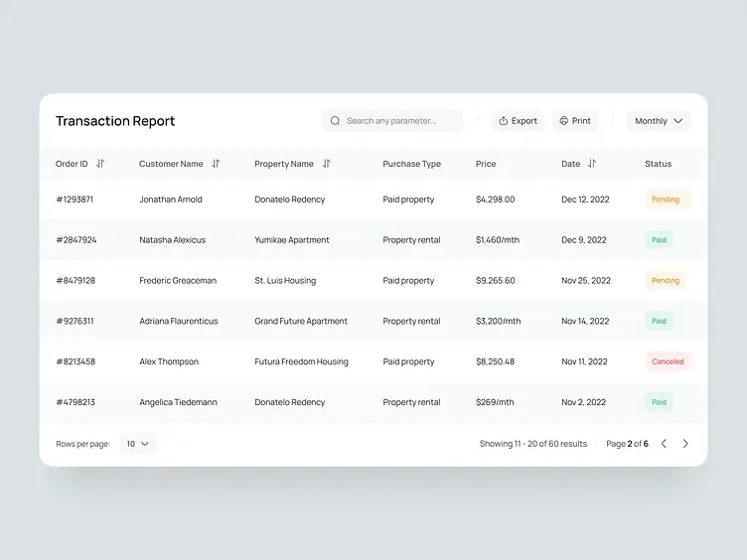Click Property rental in Natasha Alexicus row
This screenshot has height=560, width=747.
pyautogui.click(x=411, y=239)
